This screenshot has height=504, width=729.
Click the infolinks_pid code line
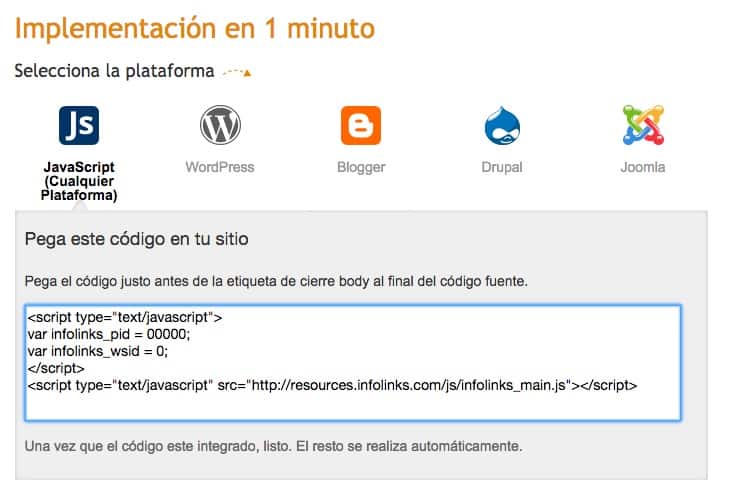click(109, 334)
